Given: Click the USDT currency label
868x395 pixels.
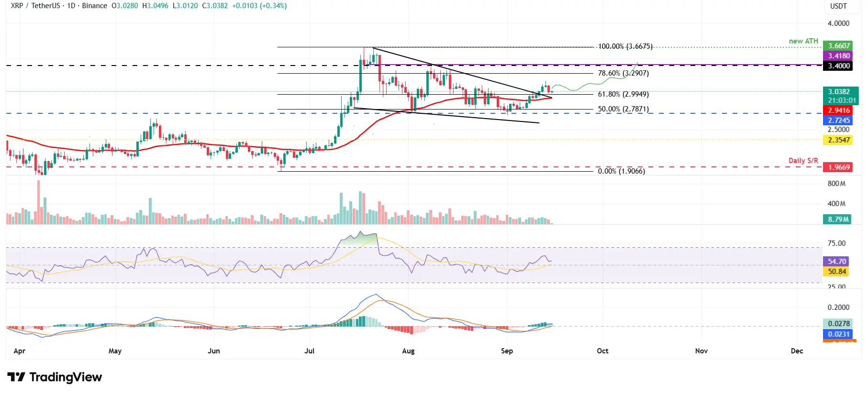Looking at the screenshot, I should click(838, 6).
